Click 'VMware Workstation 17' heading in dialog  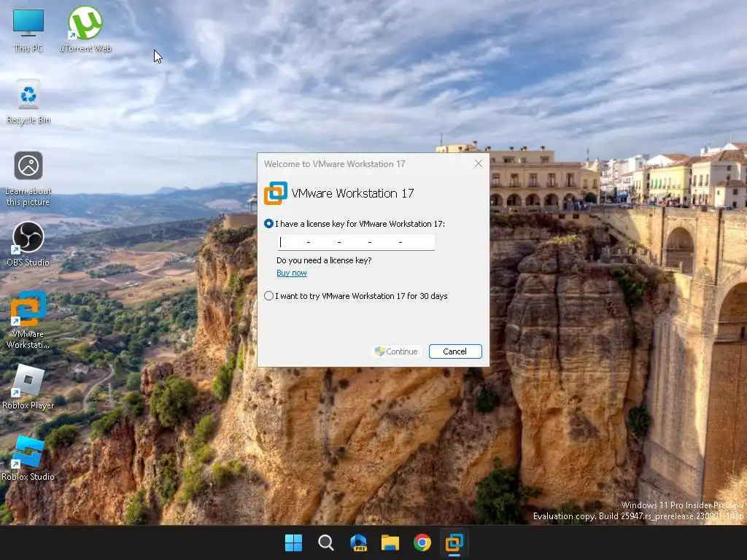352,193
